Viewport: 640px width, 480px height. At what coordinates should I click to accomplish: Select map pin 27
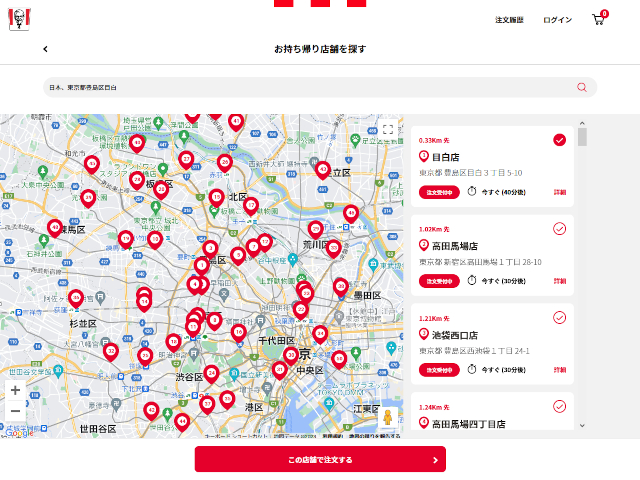[186, 159]
